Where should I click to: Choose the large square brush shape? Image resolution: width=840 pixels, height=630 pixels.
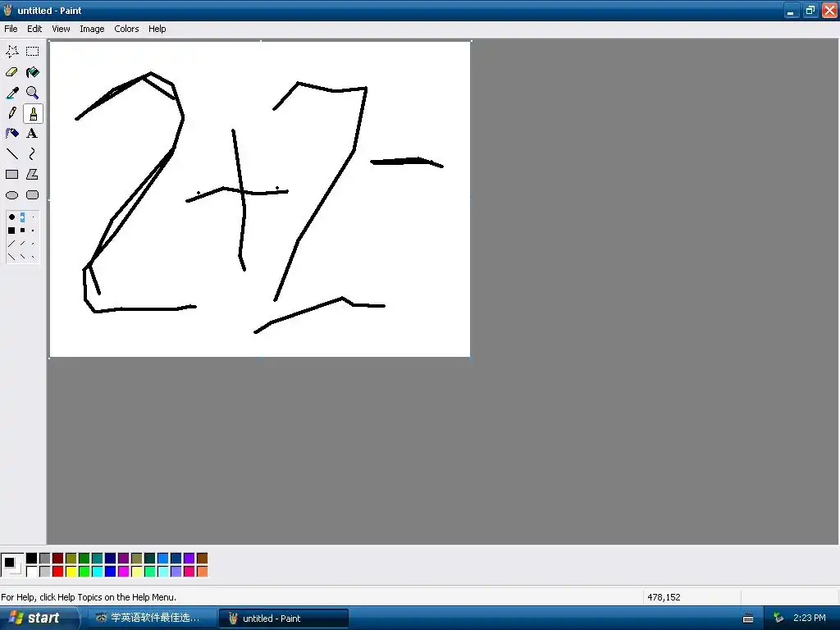tap(11, 231)
